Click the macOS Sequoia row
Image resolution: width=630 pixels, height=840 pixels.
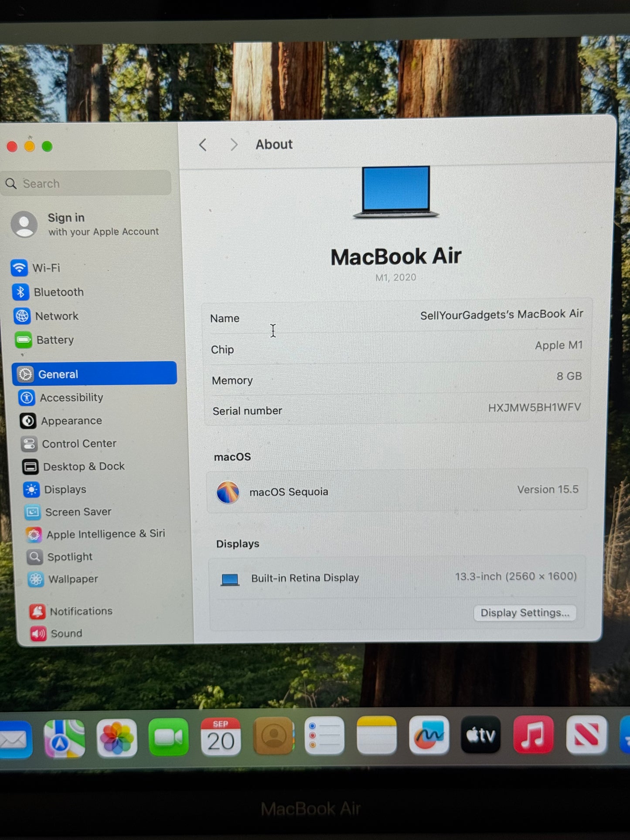pyautogui.click(x=397, y=491)
